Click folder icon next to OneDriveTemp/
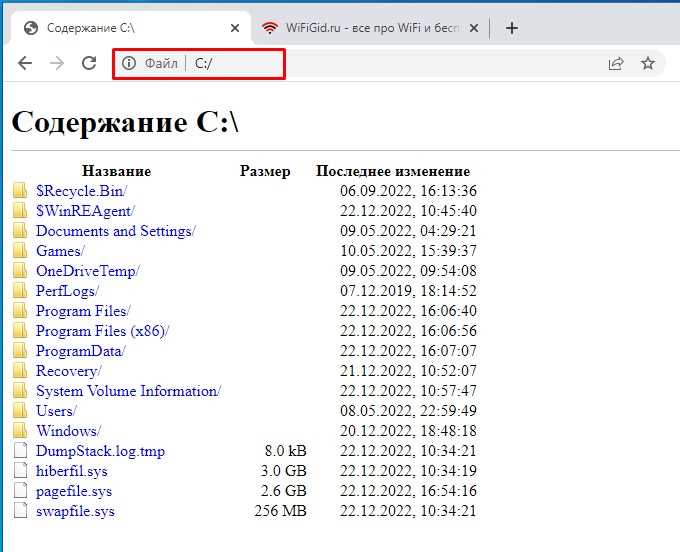The image size is (680, 552). 20,270
